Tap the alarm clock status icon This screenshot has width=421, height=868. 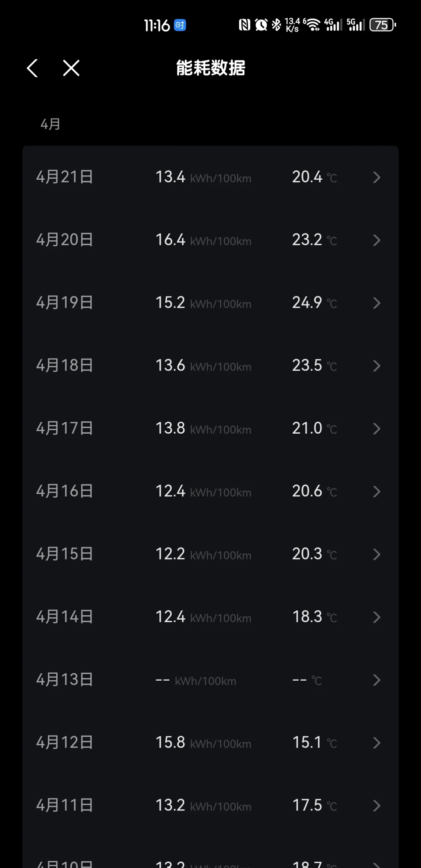[261, 25]
